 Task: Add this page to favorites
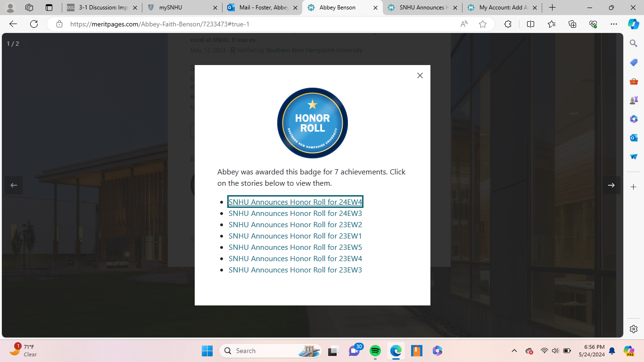tap(482, 24)
